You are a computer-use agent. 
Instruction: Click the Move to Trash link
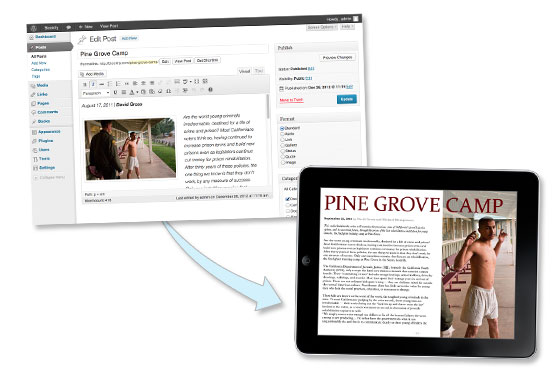click(x=291, y=100)
